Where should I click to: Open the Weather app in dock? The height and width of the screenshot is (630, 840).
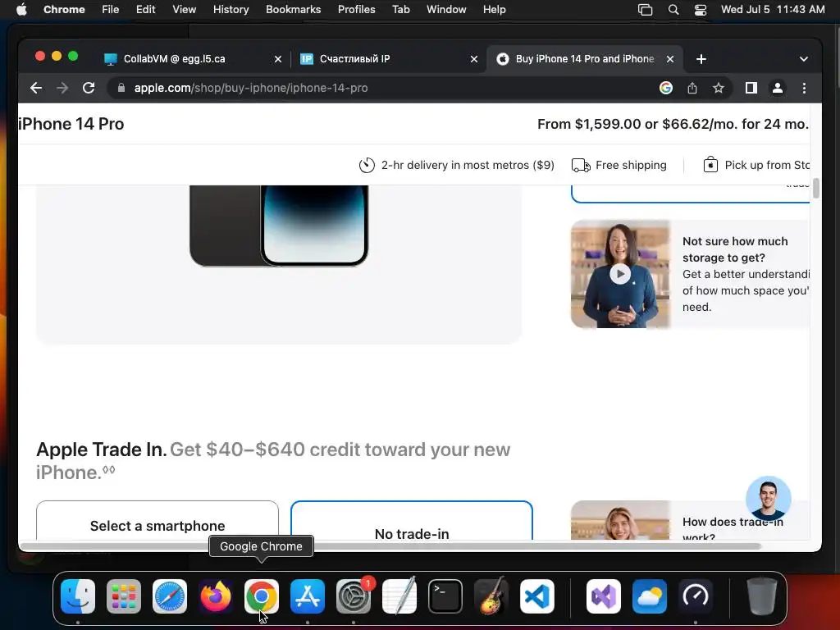pyautogui.click(x=650, y=596)
